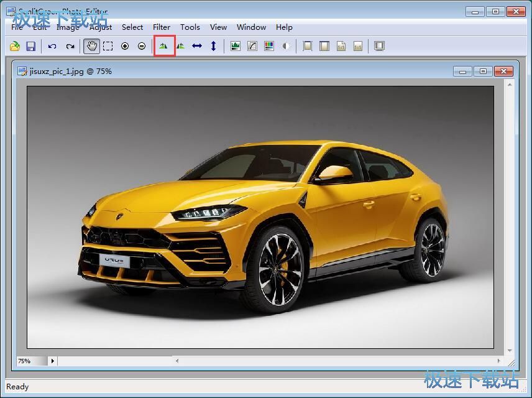Click the Zoom In plus icon

tap(125, 46)
